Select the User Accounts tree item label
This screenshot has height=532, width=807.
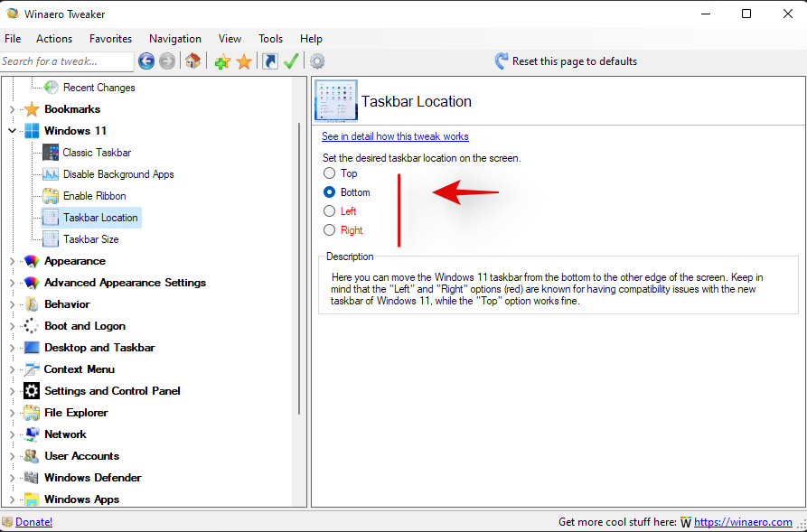pyautogui.click(x=82, y=456)
